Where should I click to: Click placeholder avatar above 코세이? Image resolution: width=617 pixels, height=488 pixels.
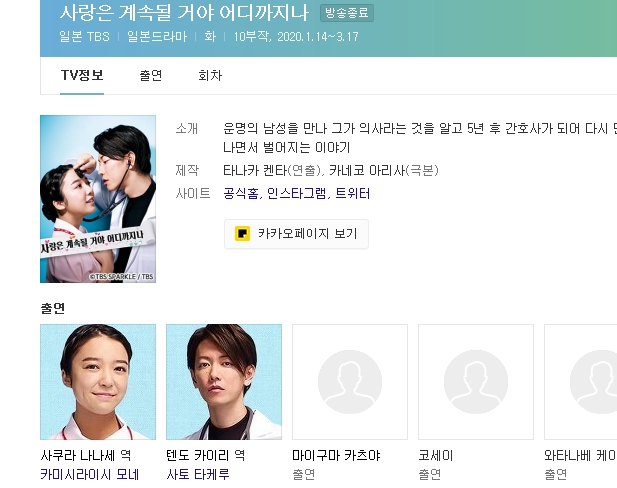click(476, 382)
